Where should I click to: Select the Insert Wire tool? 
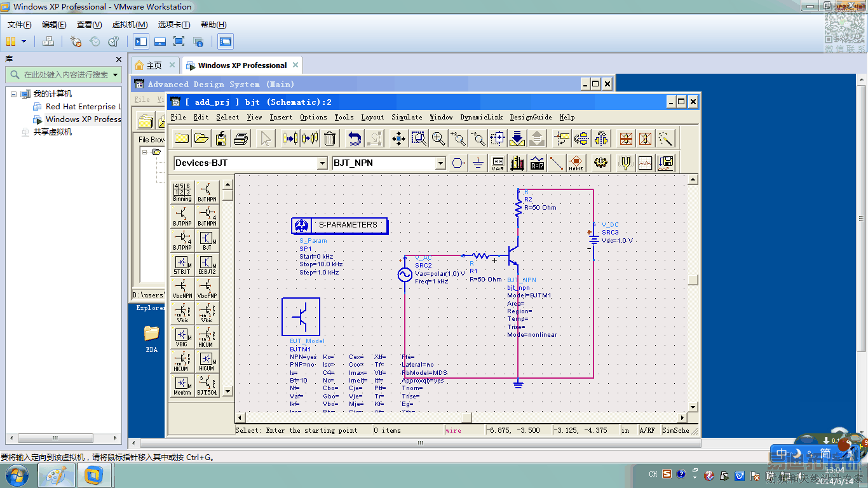tap(557, 163)
